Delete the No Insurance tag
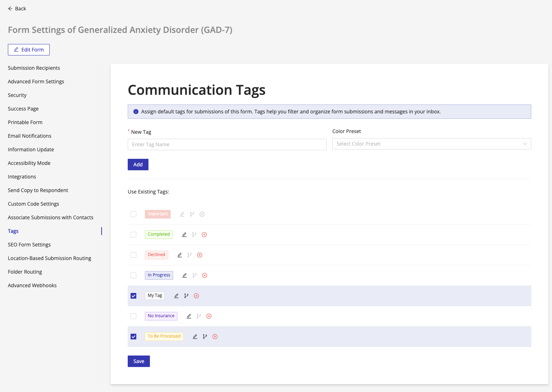The image size is (552, 392). [x=209, y=316]
